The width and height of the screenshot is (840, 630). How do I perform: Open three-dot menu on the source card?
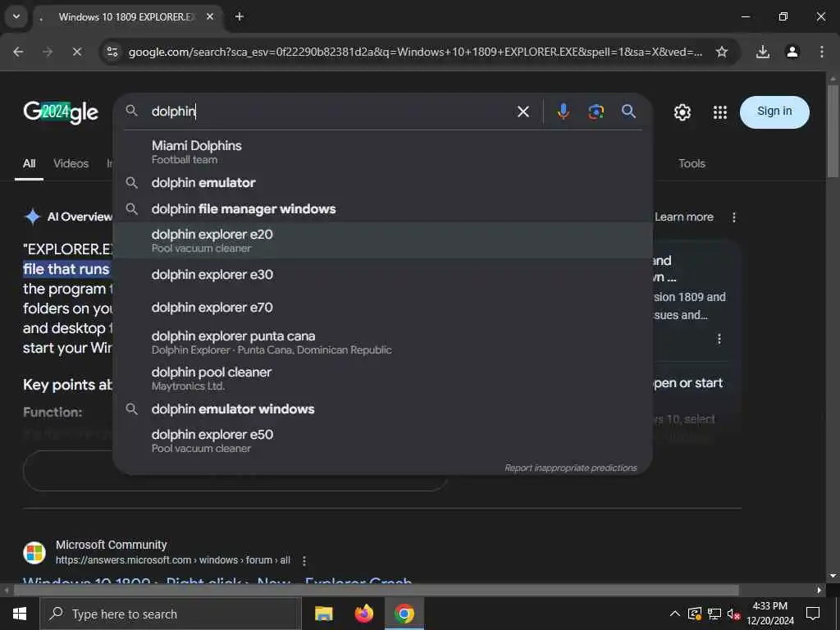pos(719,339)
